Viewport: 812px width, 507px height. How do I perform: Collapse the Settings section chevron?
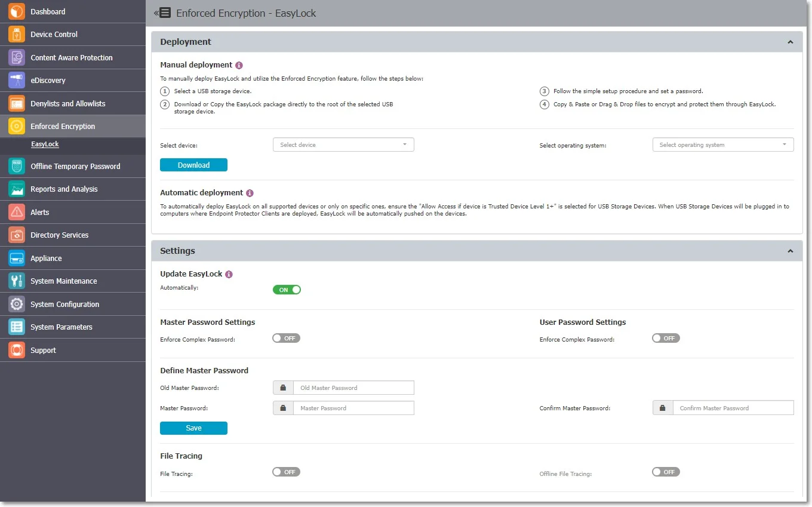790,251
